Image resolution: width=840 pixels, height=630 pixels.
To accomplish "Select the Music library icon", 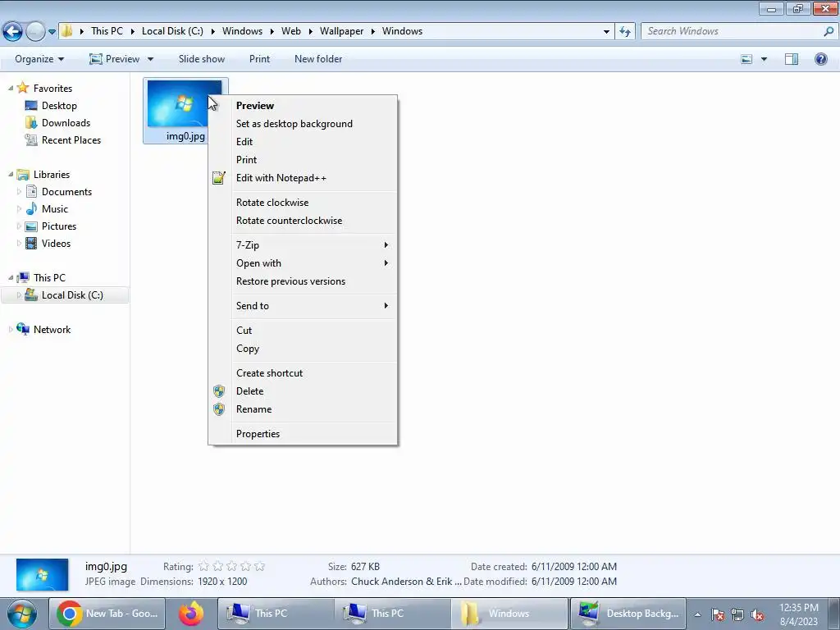I will (32, 208).
